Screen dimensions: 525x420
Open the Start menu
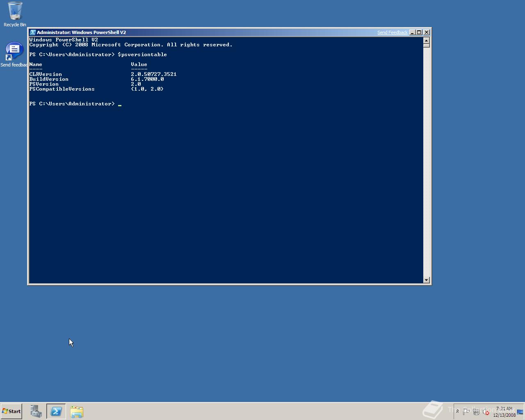[x=11, y=411]
